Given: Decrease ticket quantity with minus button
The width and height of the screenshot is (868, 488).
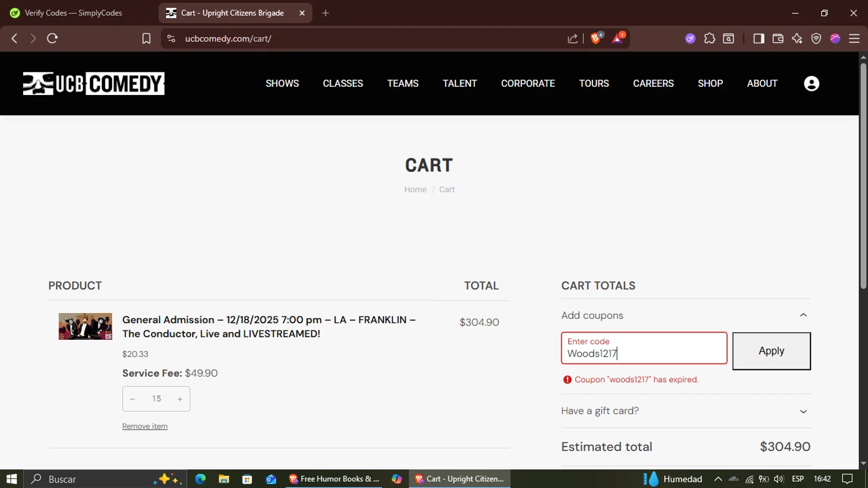Looking at the screenshot, I should pyautogui.click(x=133, y=399).
